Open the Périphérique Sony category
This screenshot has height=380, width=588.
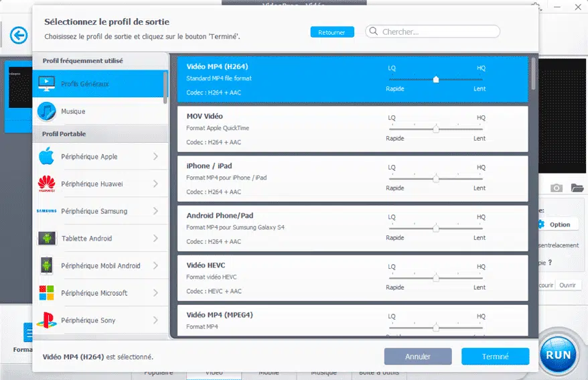point(100,320)
